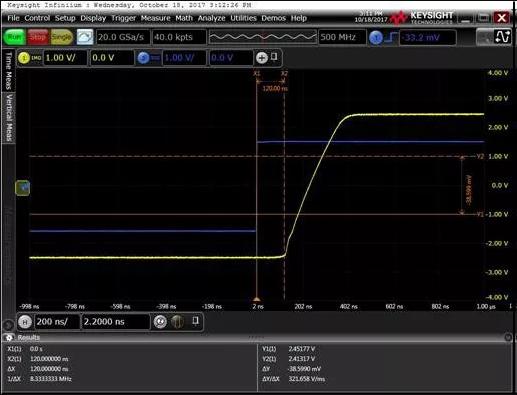Click the 120.00 ns delta marker annotation
517x395 pixels.
(275, 89)
